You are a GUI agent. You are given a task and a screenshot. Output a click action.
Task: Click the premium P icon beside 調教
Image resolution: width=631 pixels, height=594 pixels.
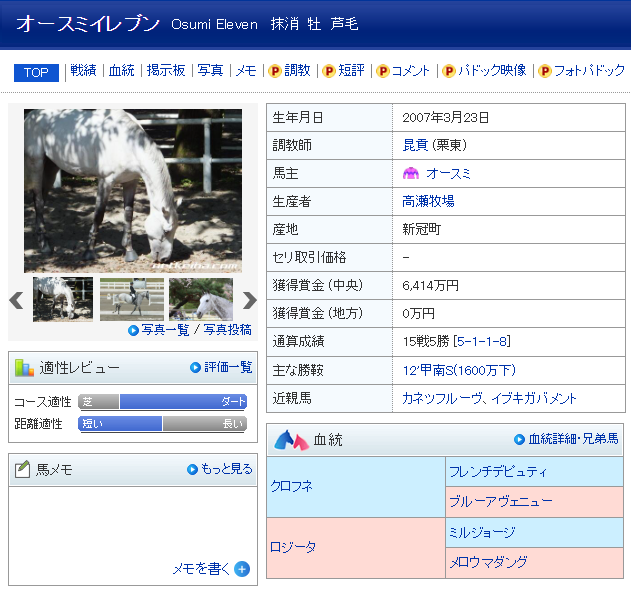274,71
